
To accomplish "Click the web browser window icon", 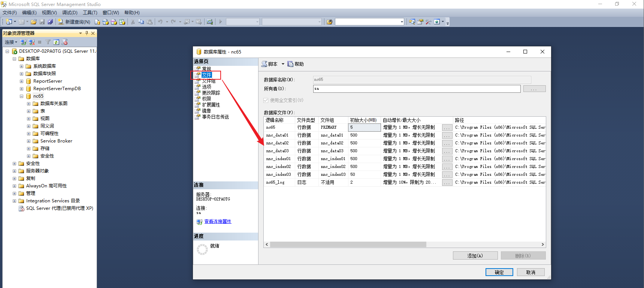I will coord(437,22).
